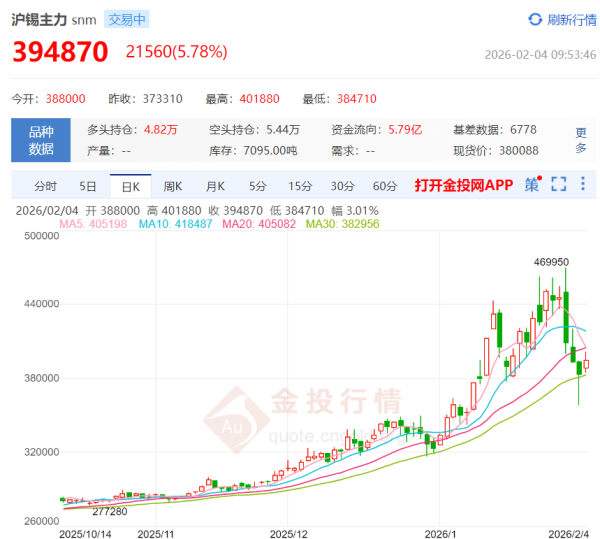The width and height of the screenshot is (600, 539).
Task: Click the MA5: 405198 indicator label
Action: [x=93, y=224]
